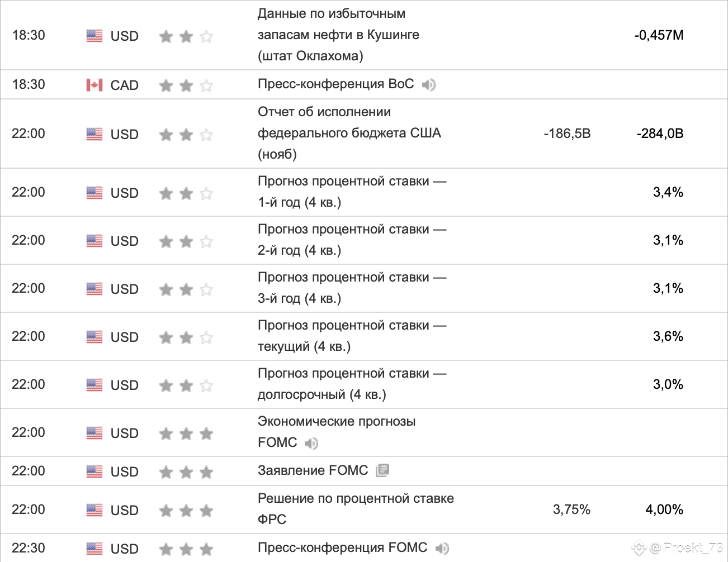This screenshot has height=562, width=728.
Task: Click speaker icon beside Экономические прогнозы FOMC
Action: pos(311,444)
